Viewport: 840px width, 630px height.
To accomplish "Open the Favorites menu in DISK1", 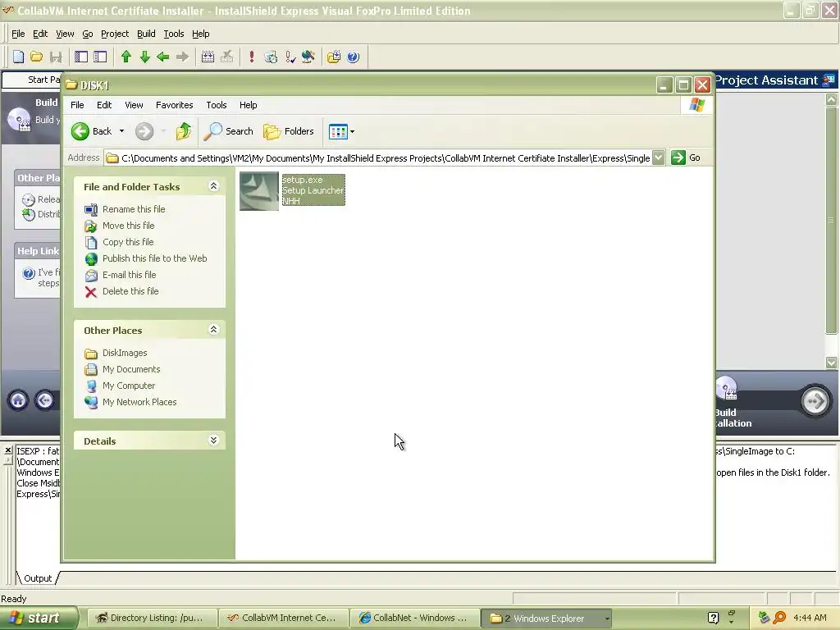I will tap(174, 105).
